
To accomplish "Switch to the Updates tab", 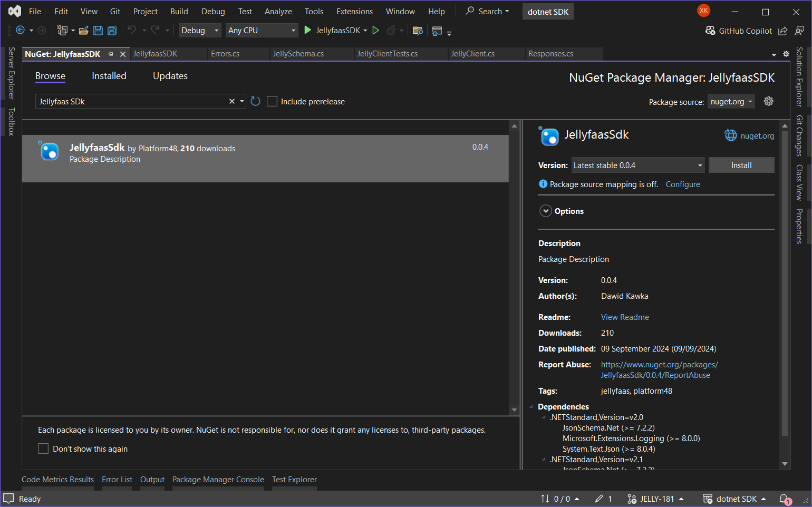I will click(x=170, y=76).
